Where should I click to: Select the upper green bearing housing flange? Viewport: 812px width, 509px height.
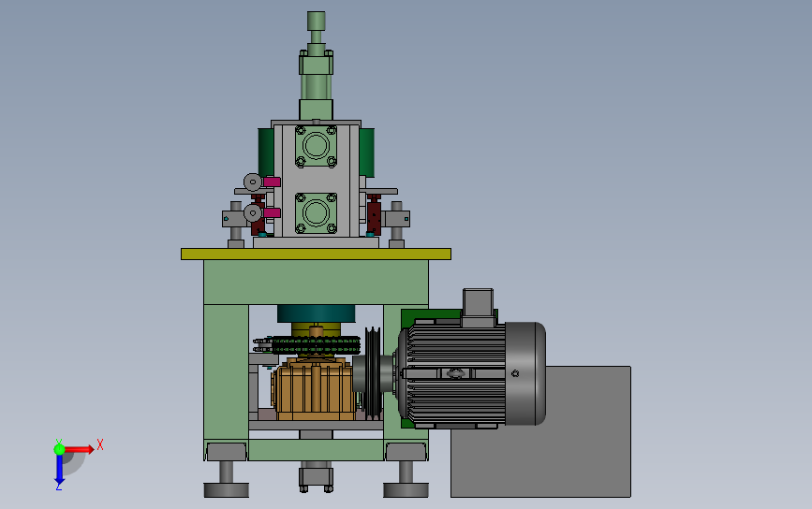(x=316, y=146)
